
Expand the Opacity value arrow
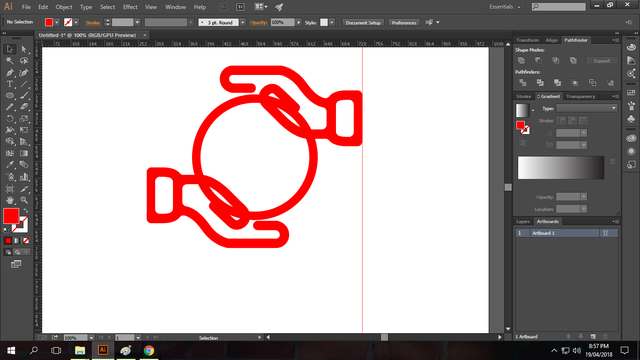click(x=298, y=22)
